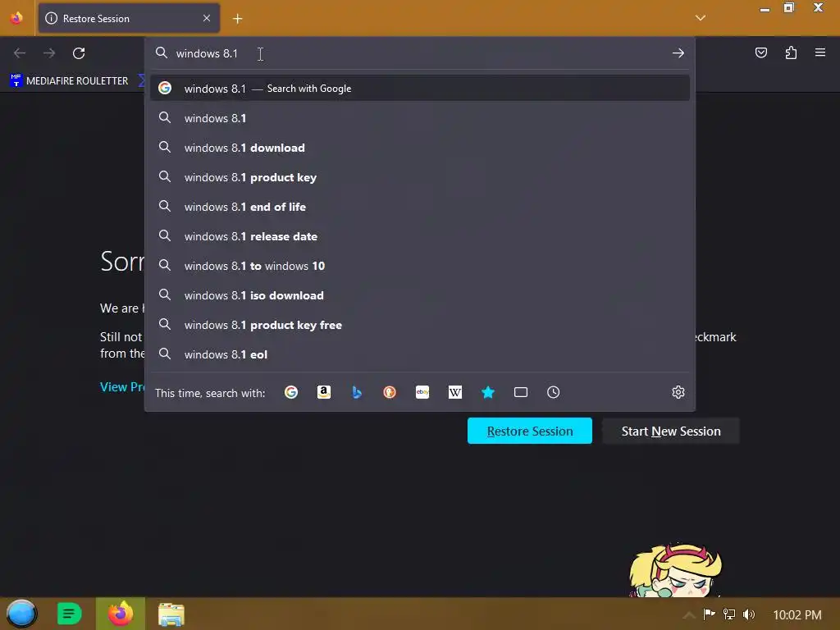Choose the 'windows 8.1' suggestion
The width and height of the screenshot is (840, 630).
tap(420, 118)
